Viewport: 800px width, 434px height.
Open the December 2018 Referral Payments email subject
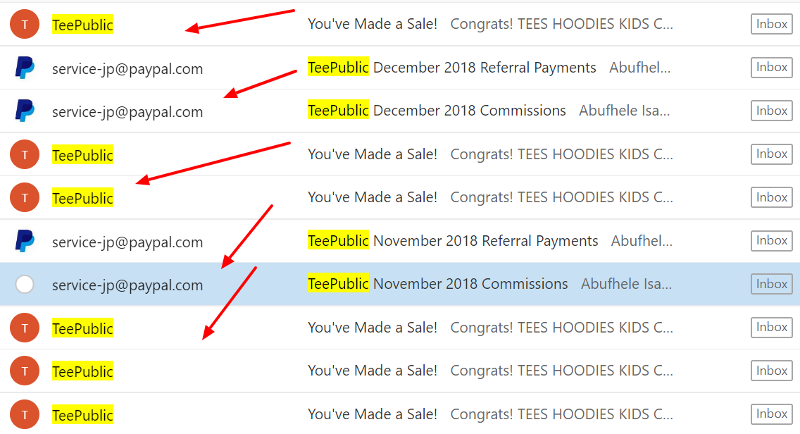point(452,67)
